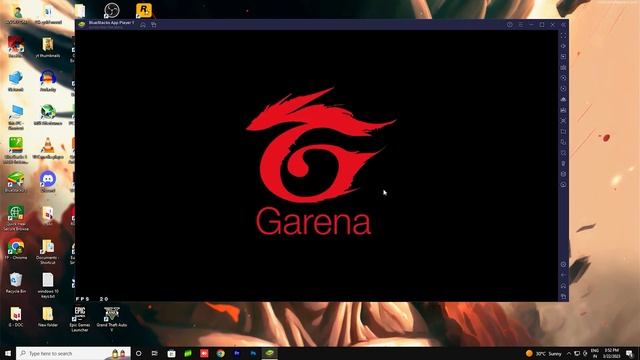Open Audacity from the desktop
The height and width of the screenshot is (360, 640).
(x=48, y=81)
